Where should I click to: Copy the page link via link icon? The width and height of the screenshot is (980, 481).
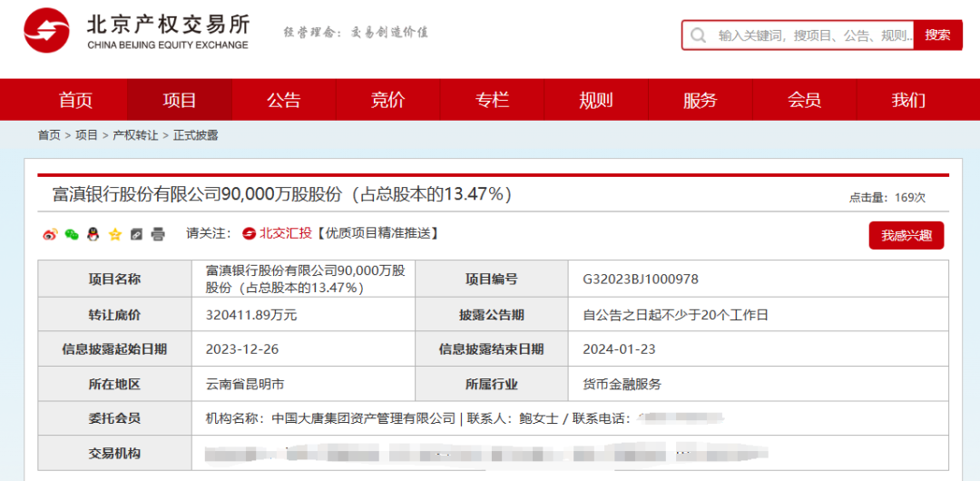tap(136, 234)
